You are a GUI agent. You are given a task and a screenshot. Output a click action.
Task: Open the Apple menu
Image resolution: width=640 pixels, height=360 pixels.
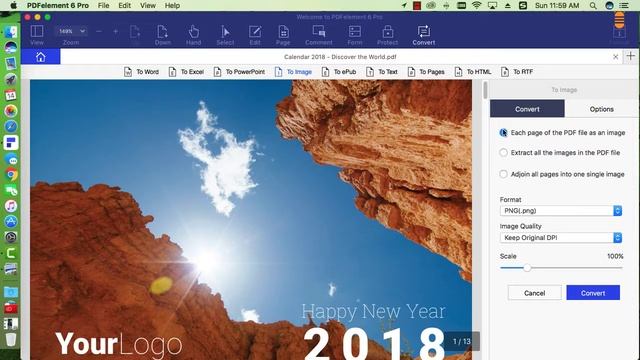(x=13, y=5)
